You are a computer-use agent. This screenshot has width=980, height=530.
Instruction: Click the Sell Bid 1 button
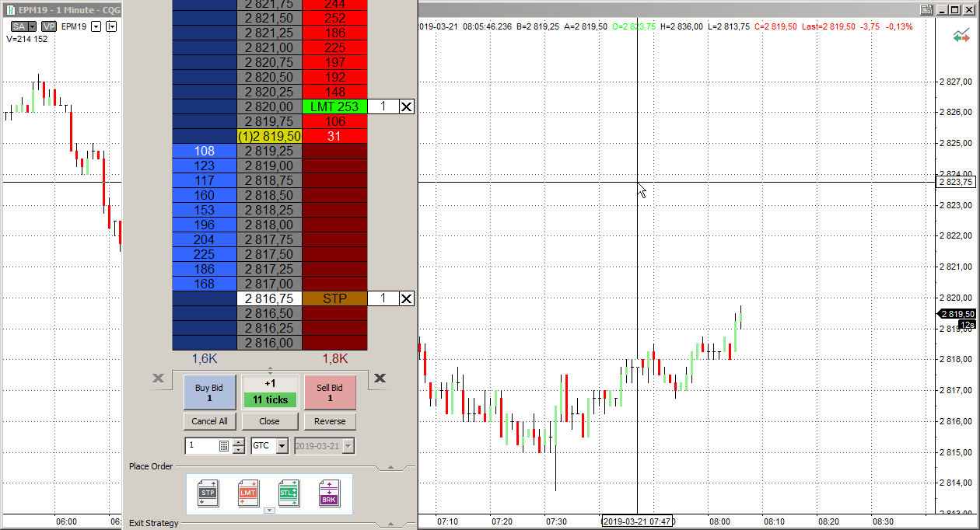click(330, 392)
